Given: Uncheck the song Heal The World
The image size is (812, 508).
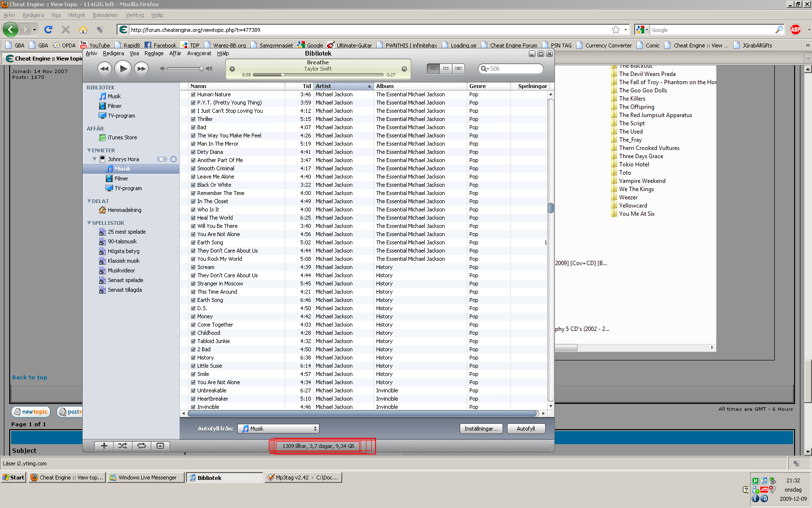Looking at the screenshot, I should (193, 218).
